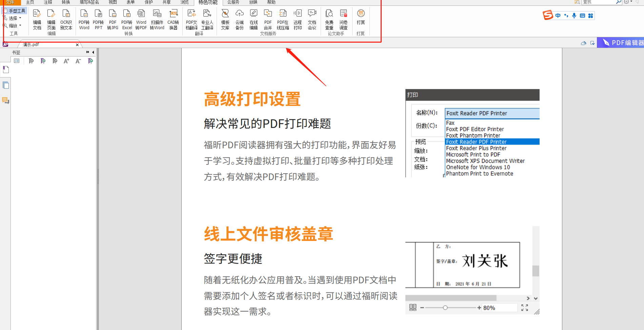Expand the 缩放 zoom options dropdown
Screen dimensions: 644x330
[21, 25]
